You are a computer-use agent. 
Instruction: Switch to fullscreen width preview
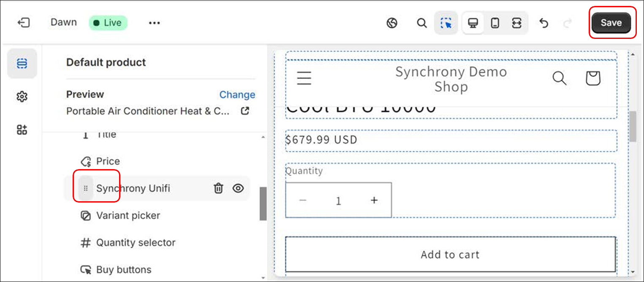pos(516,23)
